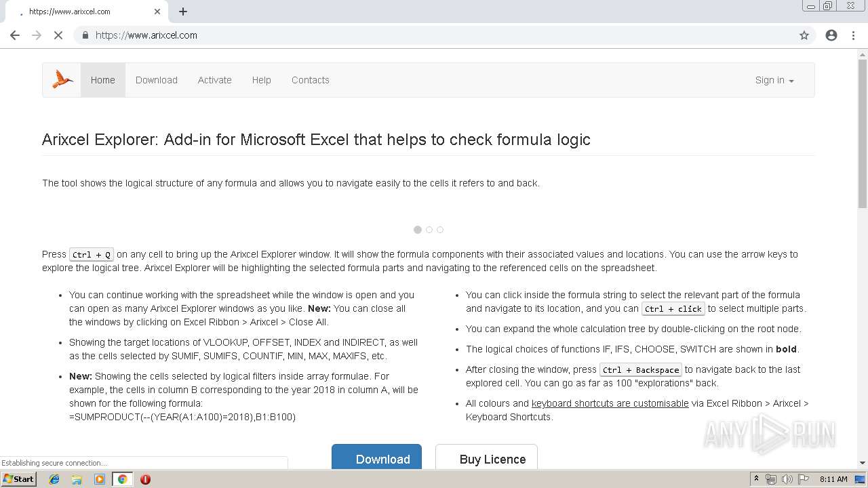Switch to the arixcel.com browser tab
Viewport: 868px width, 488px height.
pos(87,12)
